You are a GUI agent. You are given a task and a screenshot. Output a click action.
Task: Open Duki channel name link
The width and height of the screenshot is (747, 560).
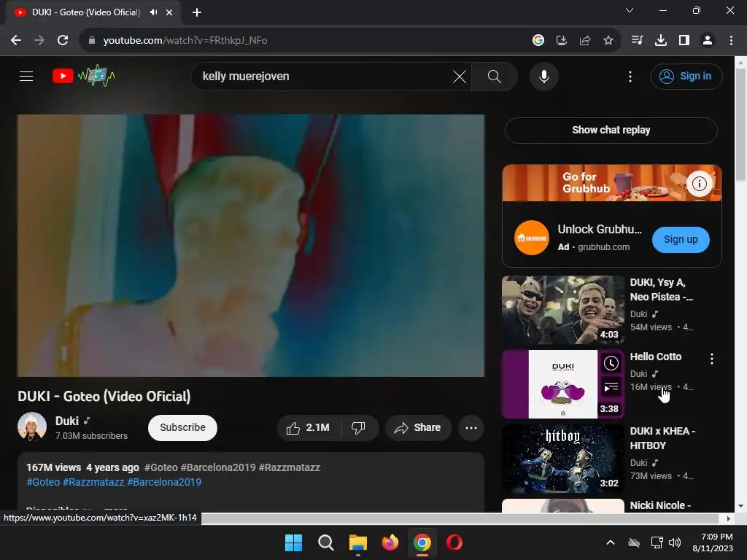click(x=66, y=421)
